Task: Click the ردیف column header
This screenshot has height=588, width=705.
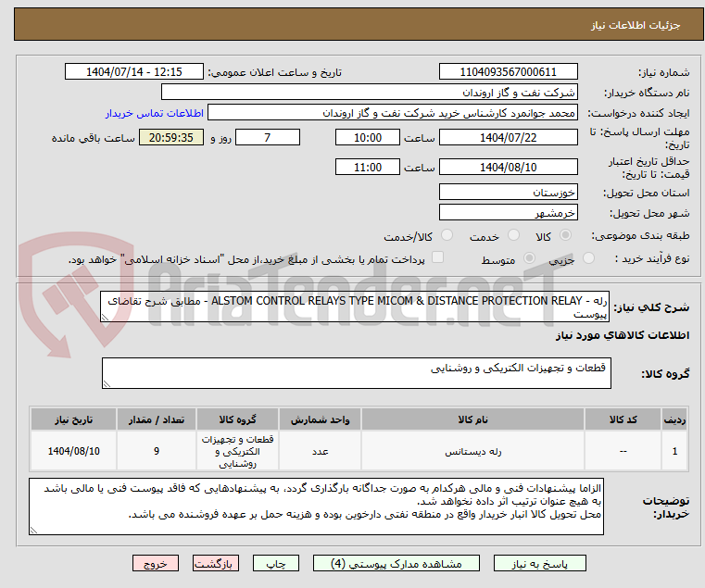Action: pyautogui.click(x=674, y=419)
